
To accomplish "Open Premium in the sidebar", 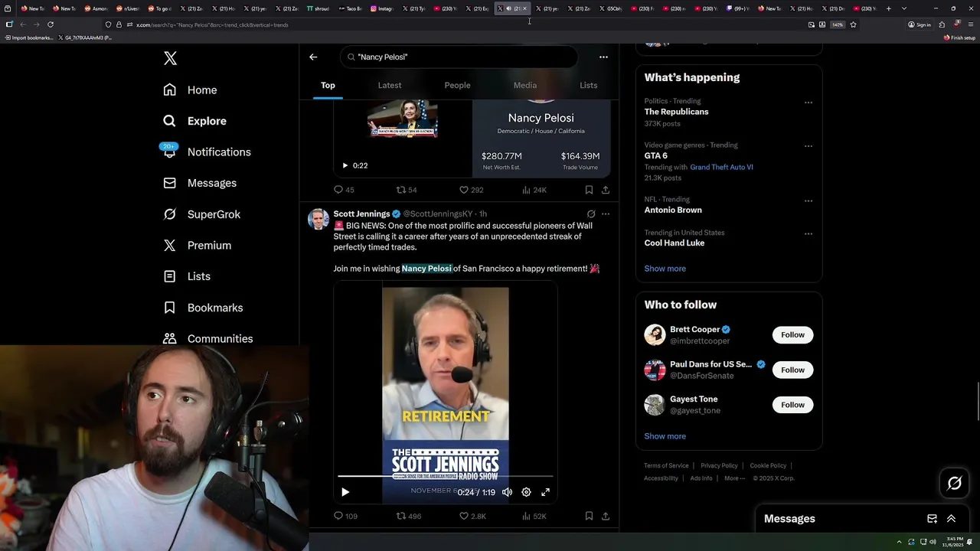I will pyautogui.click(x=198, y=245).
